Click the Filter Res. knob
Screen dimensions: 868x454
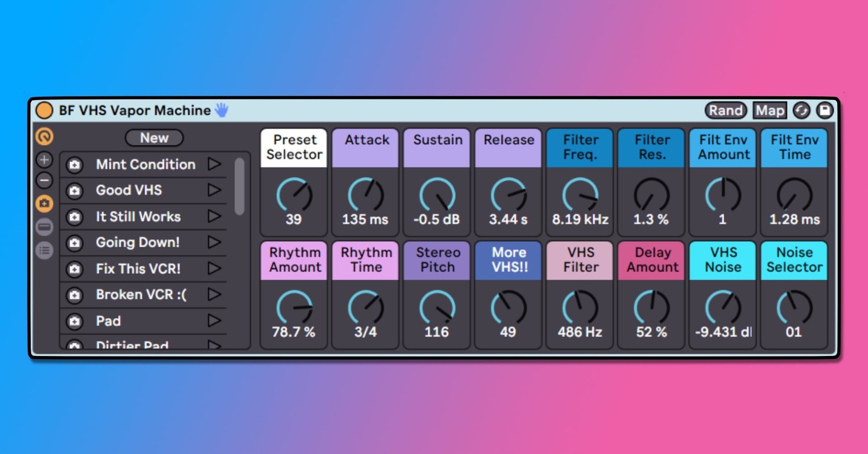click(651, 195)
